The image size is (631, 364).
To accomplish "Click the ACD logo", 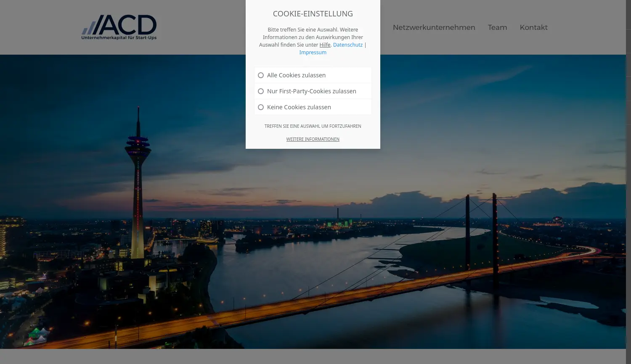I will tap(119, 26).
